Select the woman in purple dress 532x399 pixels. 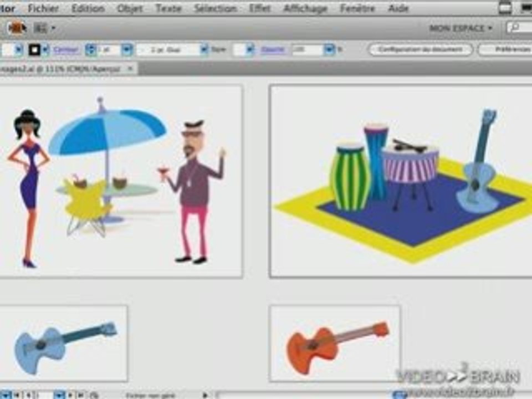point(28,188)
